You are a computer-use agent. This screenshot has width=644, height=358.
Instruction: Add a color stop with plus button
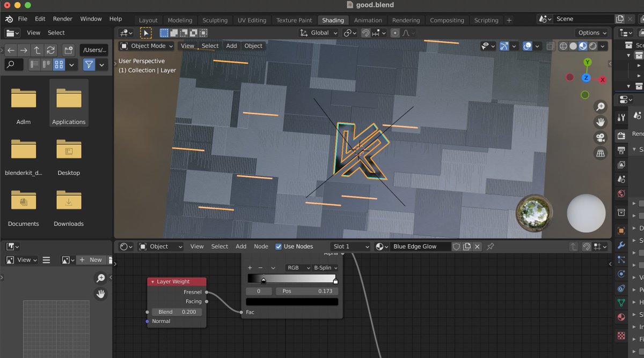coord(250,267)
